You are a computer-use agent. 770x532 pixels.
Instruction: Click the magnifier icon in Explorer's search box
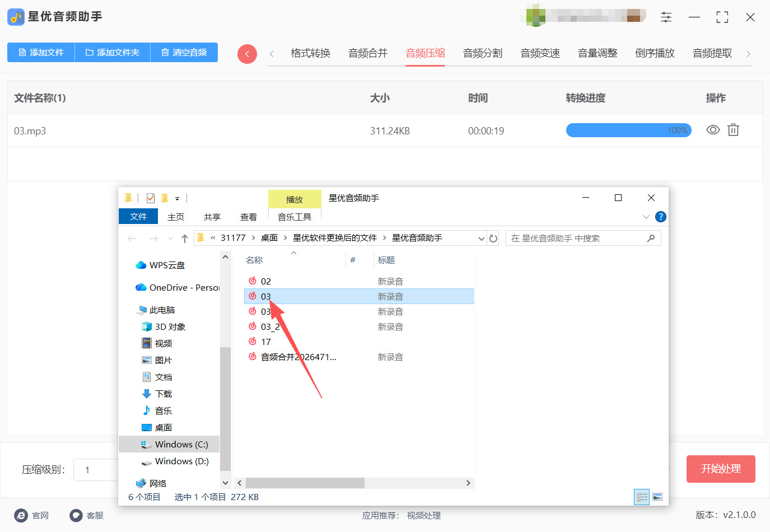pyautogui.click(x=651, y=239)
